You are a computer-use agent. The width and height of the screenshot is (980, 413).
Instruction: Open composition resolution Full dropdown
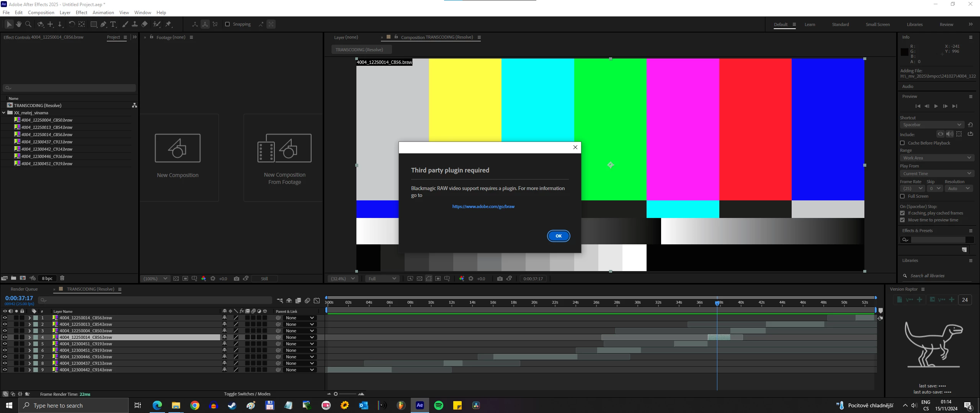tap(382, 279)
